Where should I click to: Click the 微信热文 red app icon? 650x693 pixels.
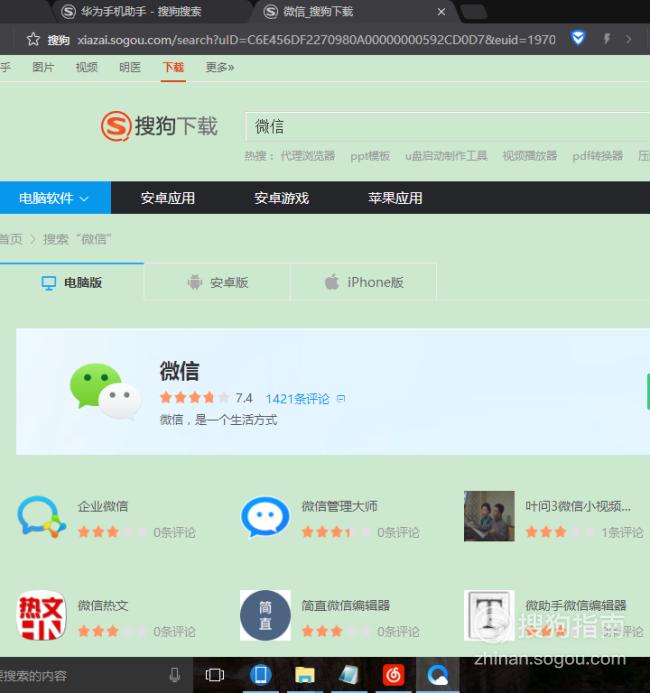42,615
